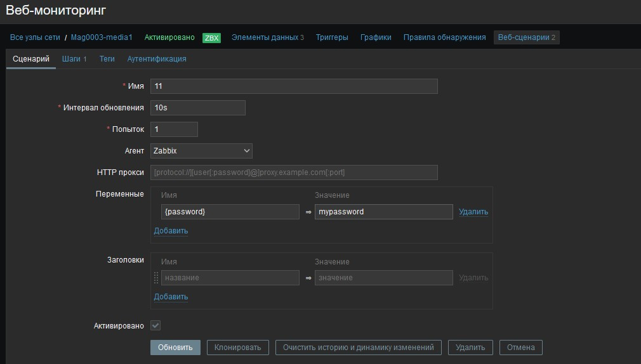Open the Mag0003-media1 host link

(102, 37)
